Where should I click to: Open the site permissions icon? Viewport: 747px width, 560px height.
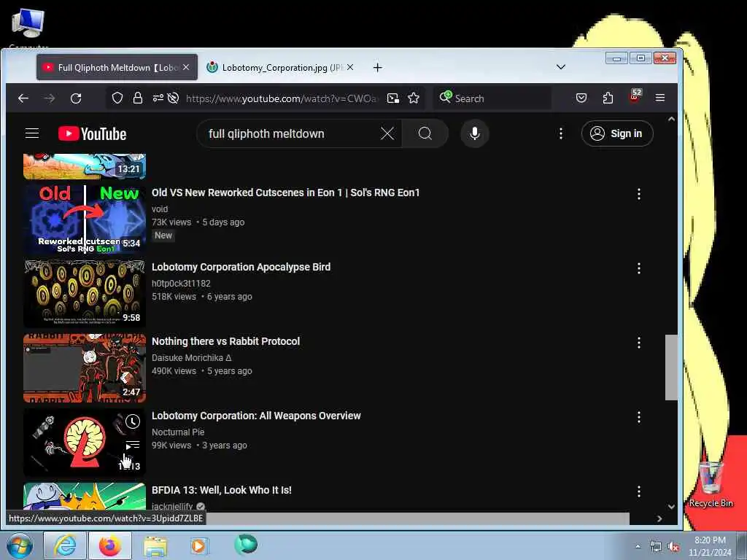[x=158, y=98]
